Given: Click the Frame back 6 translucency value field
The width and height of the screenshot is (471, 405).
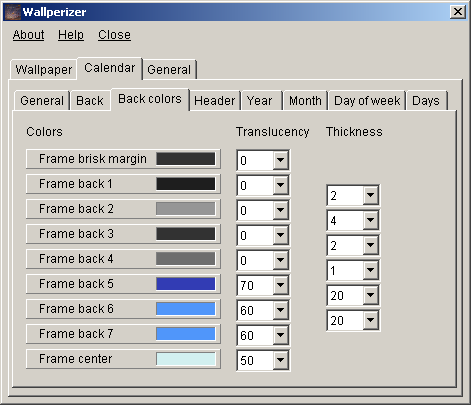Looking at the screenshot, I should click(255, 310).
